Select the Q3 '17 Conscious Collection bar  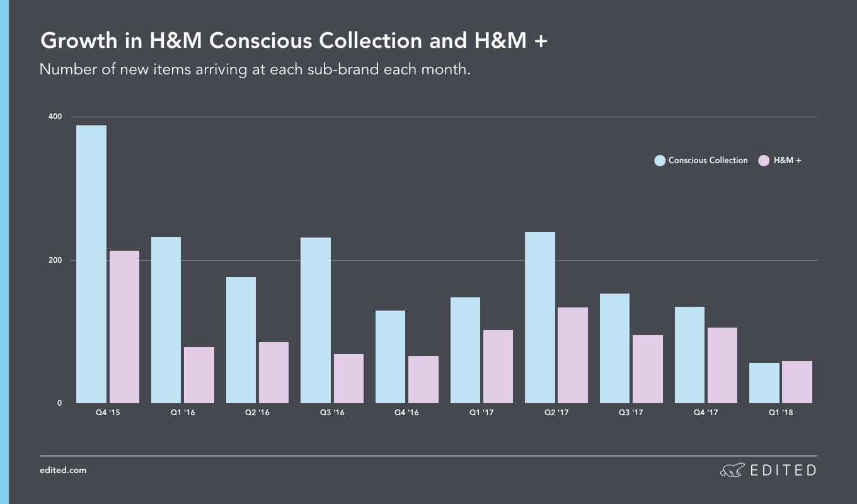tap(614, 348)
